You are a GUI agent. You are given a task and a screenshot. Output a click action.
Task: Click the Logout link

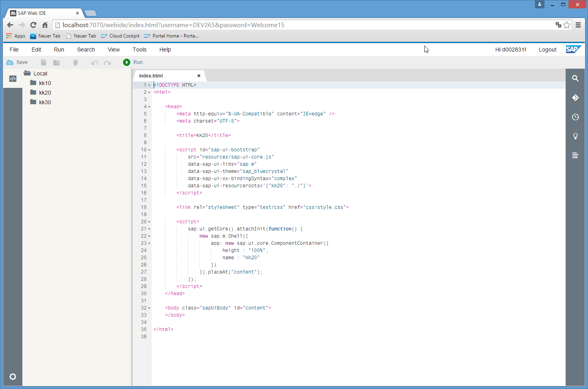[x=547, y=50]
